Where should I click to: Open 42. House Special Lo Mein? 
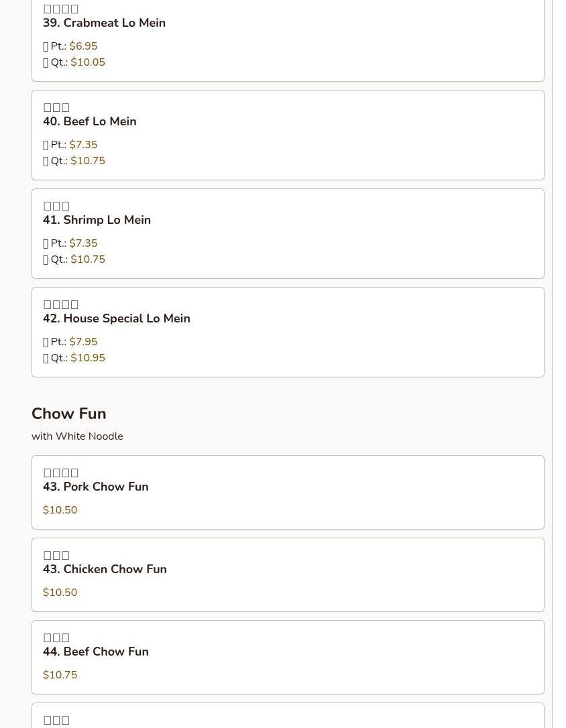(x=116, y=318)
